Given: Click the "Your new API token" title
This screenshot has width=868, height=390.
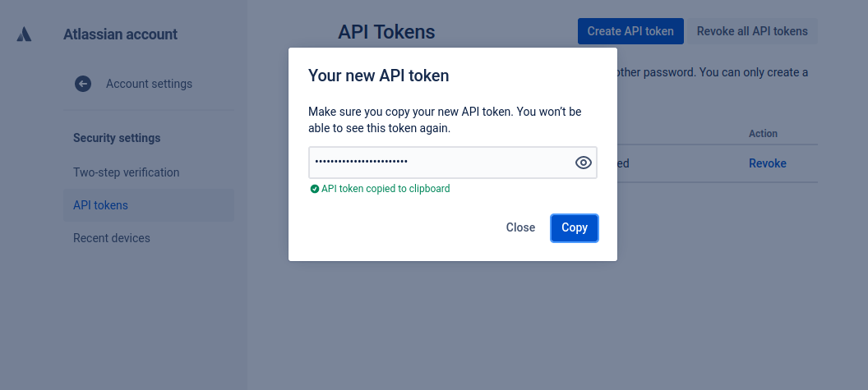Looking at the screenshot, I should click(x=378, y=76).
